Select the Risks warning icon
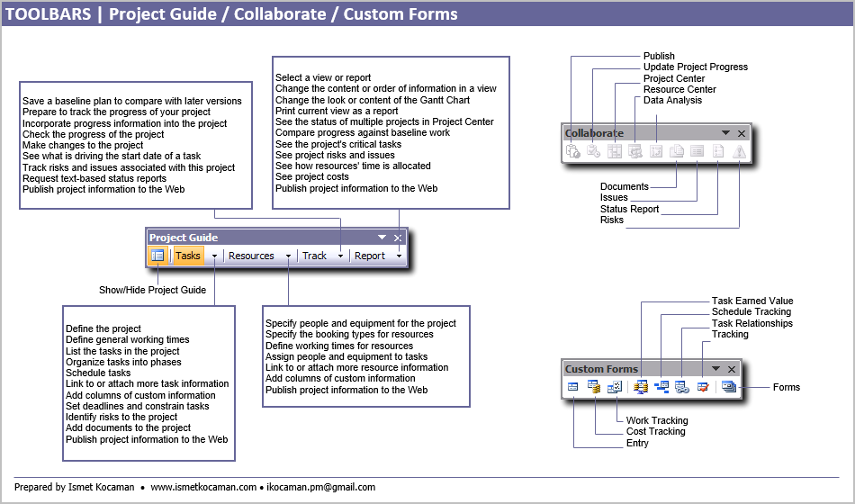Screen dimensions: 855x504 tap(739, 152)
